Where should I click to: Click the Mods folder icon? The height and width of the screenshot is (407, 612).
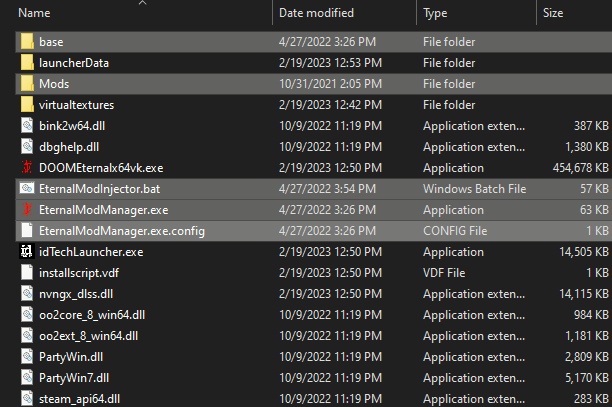pos(27,83)
